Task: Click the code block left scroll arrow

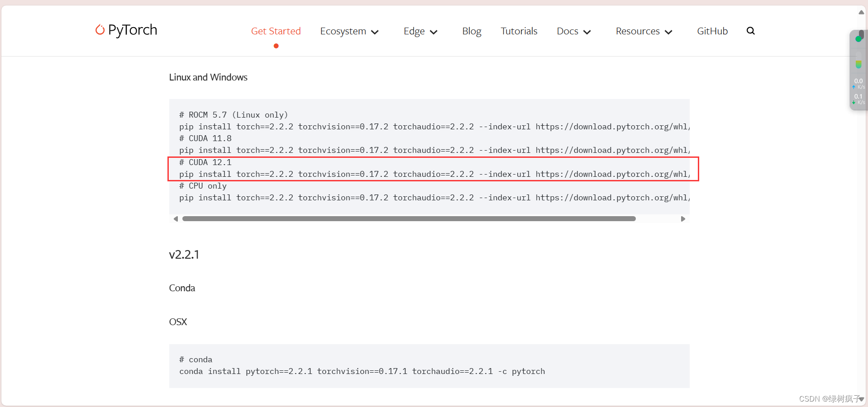Action: pyautogui.click(x=176, y=219)
